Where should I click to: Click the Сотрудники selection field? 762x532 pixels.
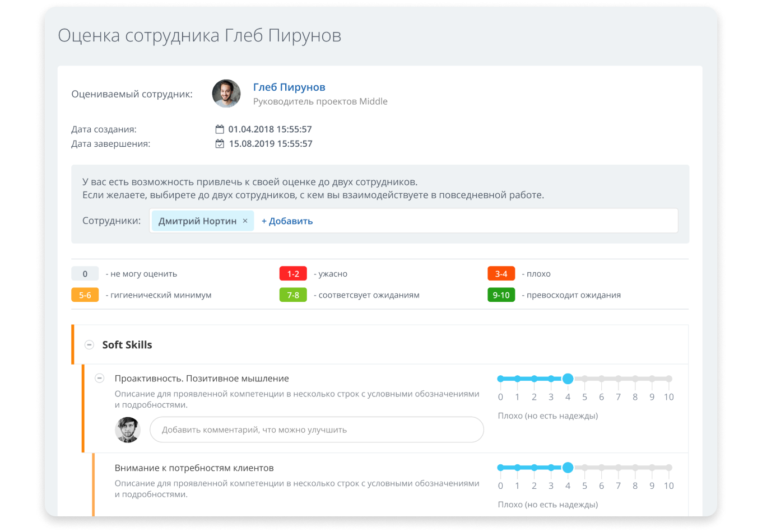(x=413, y=221)
